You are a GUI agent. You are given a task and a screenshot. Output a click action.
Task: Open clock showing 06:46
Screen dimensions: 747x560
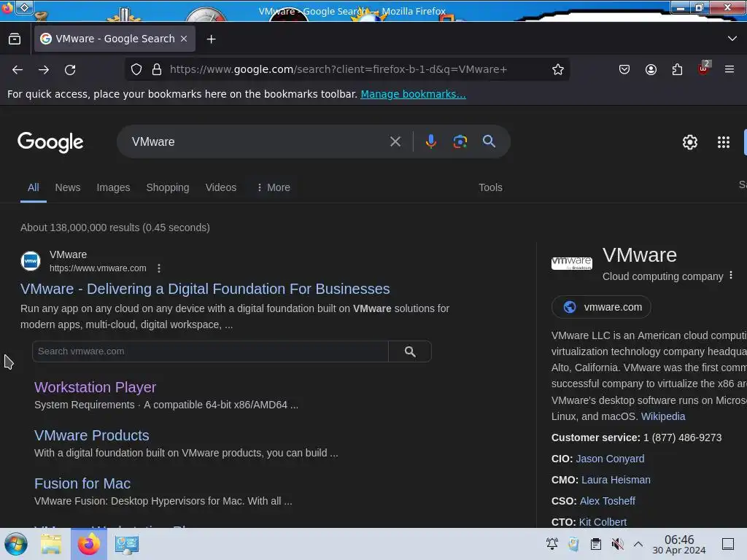coord(679,544)
